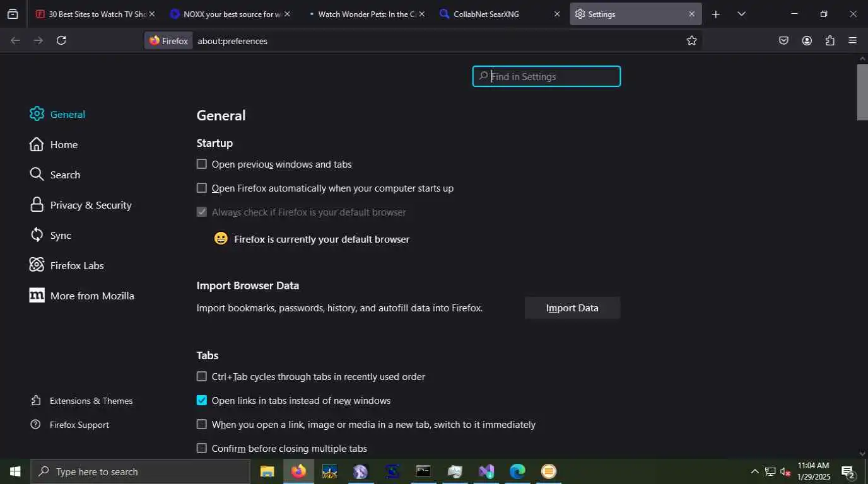The image size is (868, 484).
Task: Click the Firefox taskbar icon
Action: point(298,471)
